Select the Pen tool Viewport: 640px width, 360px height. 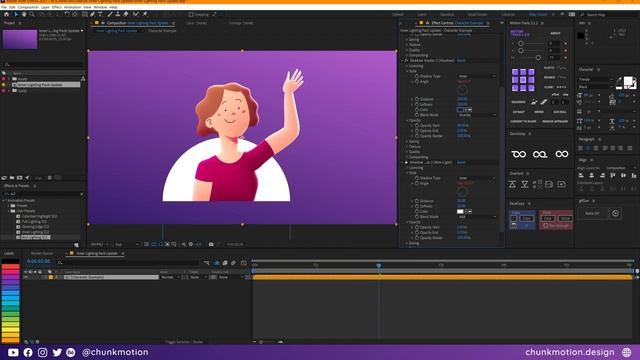pos(93,14)
